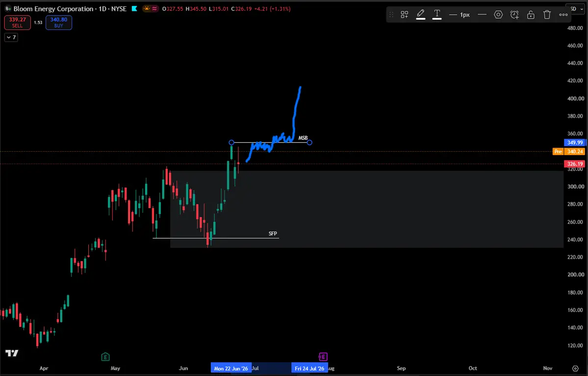Click the cyan flag icon next to NYSE
The width and height of the screenshot is (588, 376).
[x=134, y=9]
